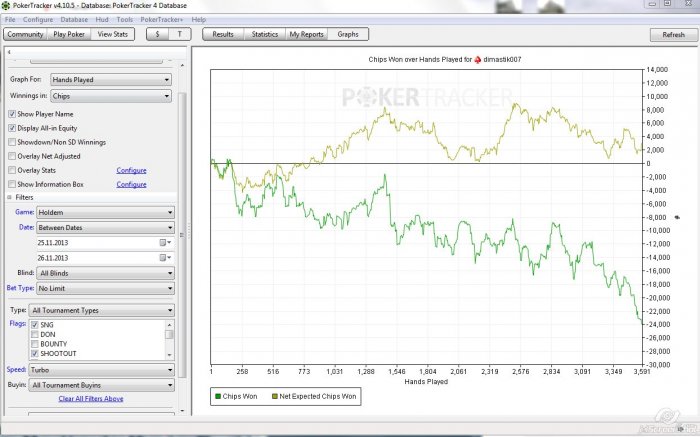This screenshot has width=700, height=437.
Task: Open the Configure menu
Action: point(38,20)
